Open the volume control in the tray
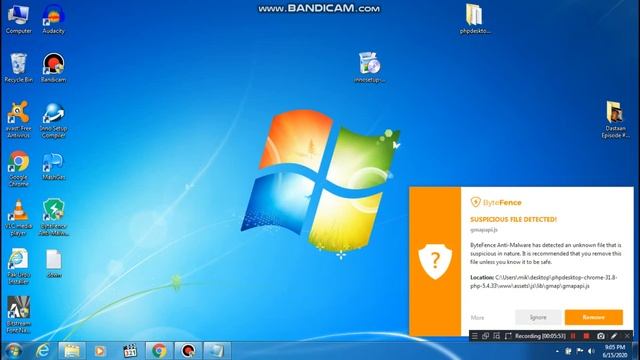Image resolution: width=640 pixels, height=360 pixels. [591, 351]
